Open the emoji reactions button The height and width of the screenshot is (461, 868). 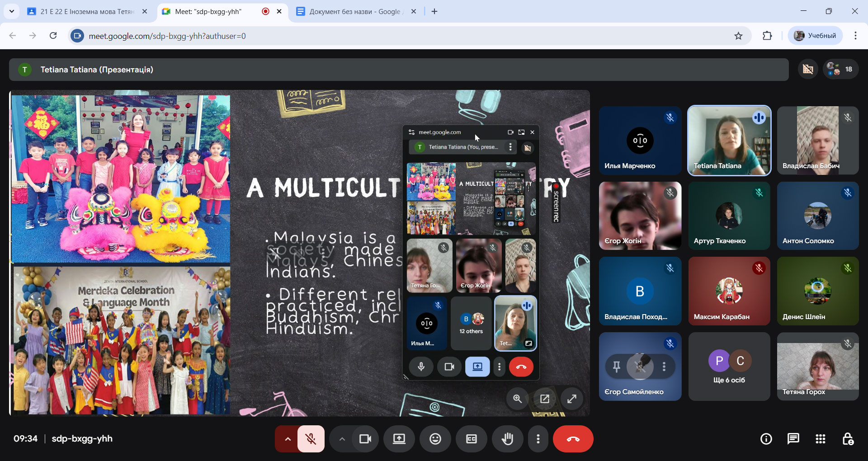[435, 439]
